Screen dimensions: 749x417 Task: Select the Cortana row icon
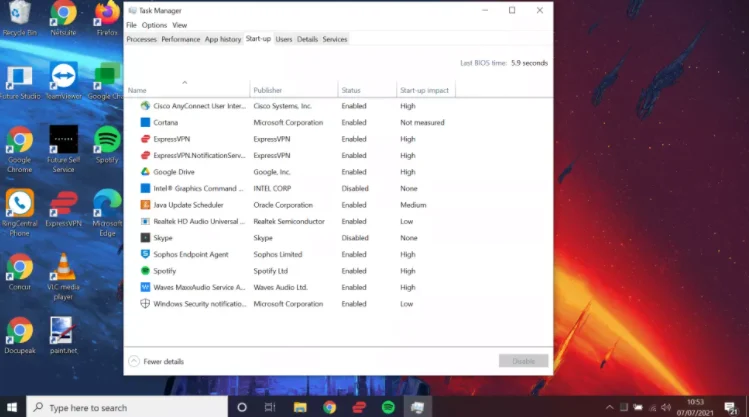145,122
